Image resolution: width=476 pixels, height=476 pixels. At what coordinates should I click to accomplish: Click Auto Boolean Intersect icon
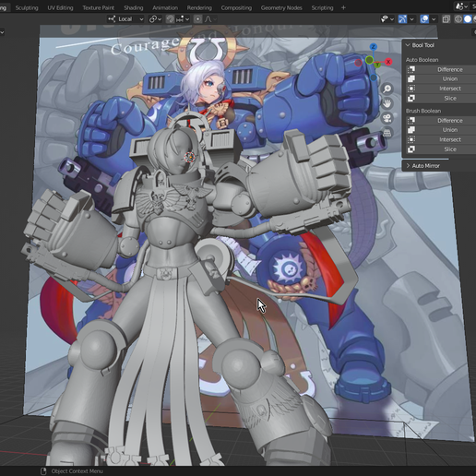pos(411,89)
